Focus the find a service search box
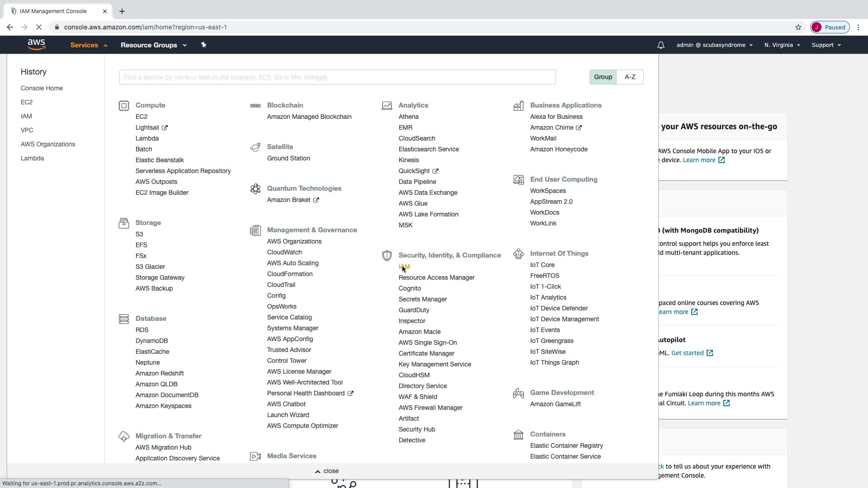Screen dimensions: 868x488 pyautogui.click(x=337, y=77)
